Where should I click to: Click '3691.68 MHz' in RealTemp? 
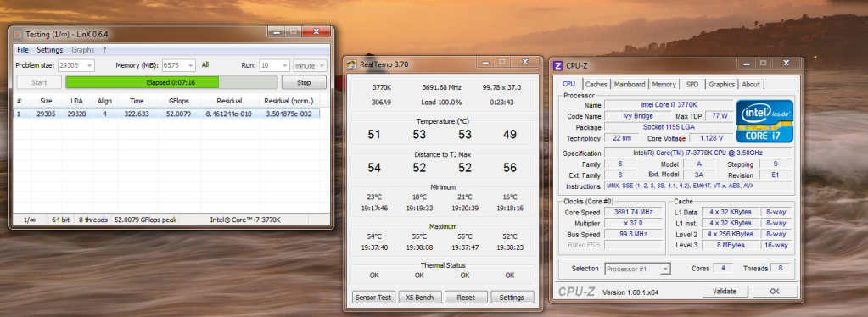[x=442, y=87]
